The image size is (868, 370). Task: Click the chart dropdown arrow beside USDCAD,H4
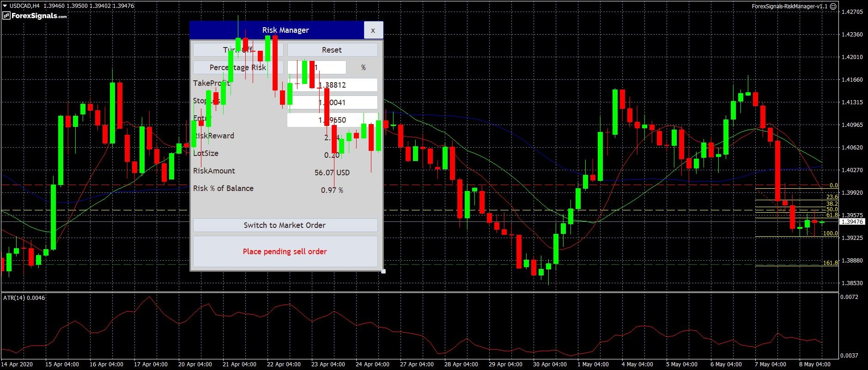pyautogui.click(x=5, y=6)
